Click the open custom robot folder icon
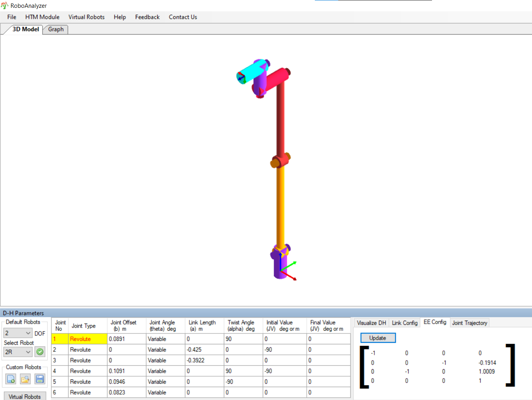 tap(25, 379)
